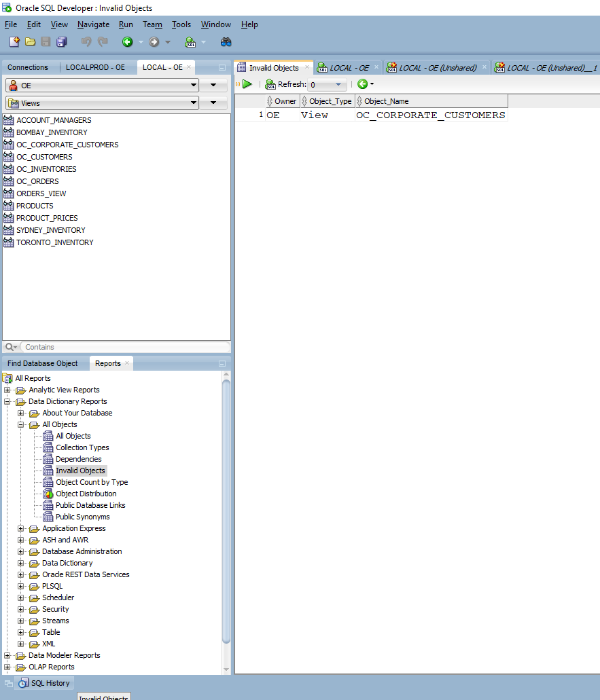This screenshot has width=600, height=700.
Task: Open arrow dropdown next to OE selector
Action: click(x=213, y=86)
